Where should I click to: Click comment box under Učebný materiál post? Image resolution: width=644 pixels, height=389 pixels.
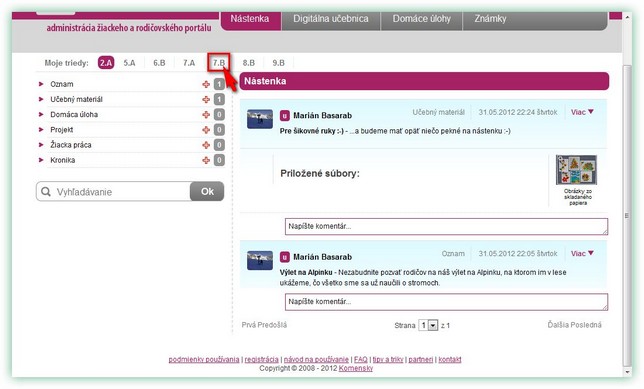coord(446,226)
